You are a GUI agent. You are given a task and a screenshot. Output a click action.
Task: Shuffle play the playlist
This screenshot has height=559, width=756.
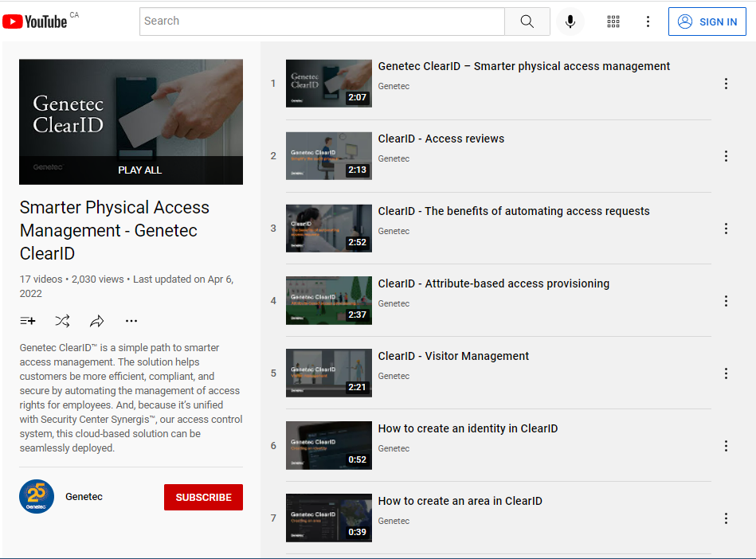[62, 321]
